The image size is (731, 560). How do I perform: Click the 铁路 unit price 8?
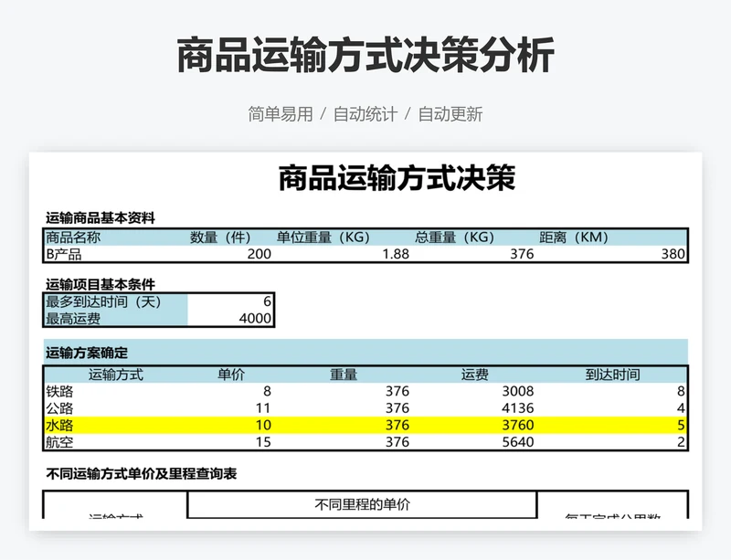click(267, 391)
